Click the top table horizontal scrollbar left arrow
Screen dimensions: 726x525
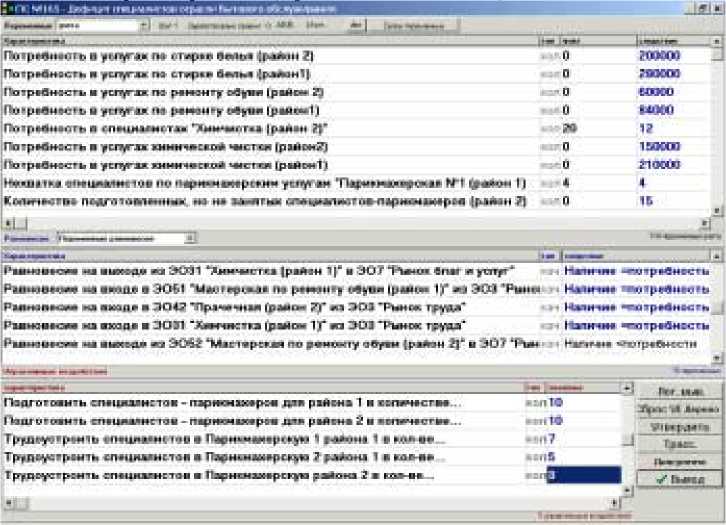[8, 224]
